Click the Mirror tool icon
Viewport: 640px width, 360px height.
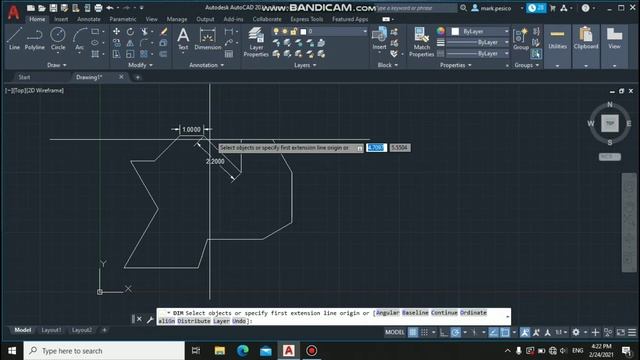130,42
